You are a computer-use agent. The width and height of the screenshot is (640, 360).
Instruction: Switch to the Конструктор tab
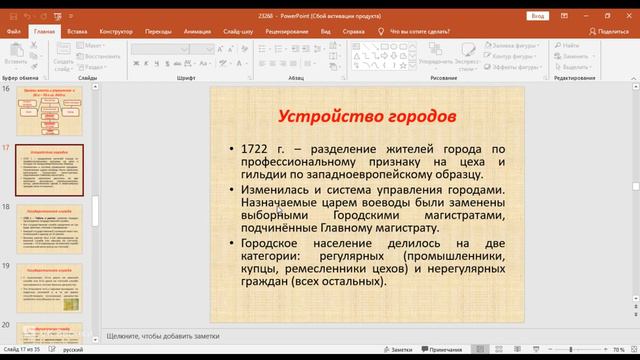[116, 31]
